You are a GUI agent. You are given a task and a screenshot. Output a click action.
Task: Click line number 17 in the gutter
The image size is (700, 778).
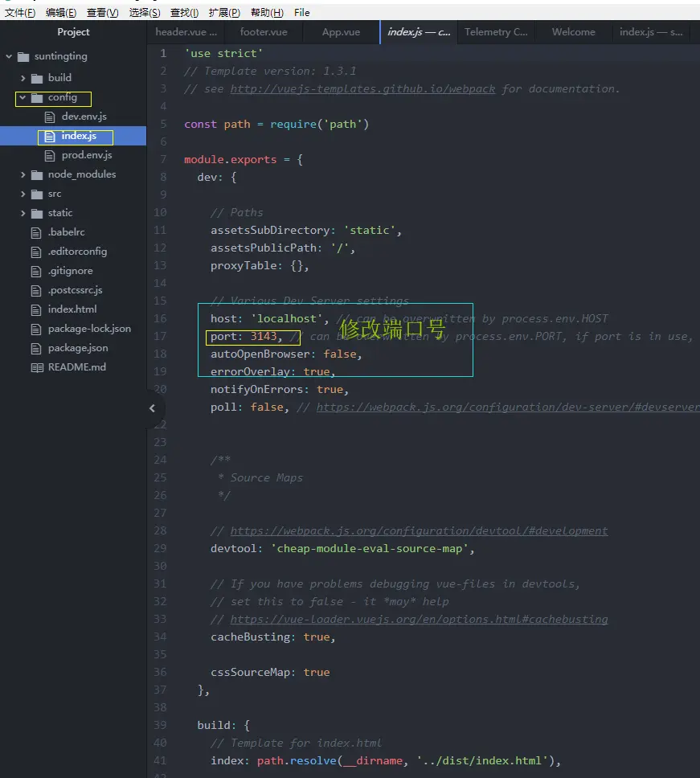click(x=160, y=337)
